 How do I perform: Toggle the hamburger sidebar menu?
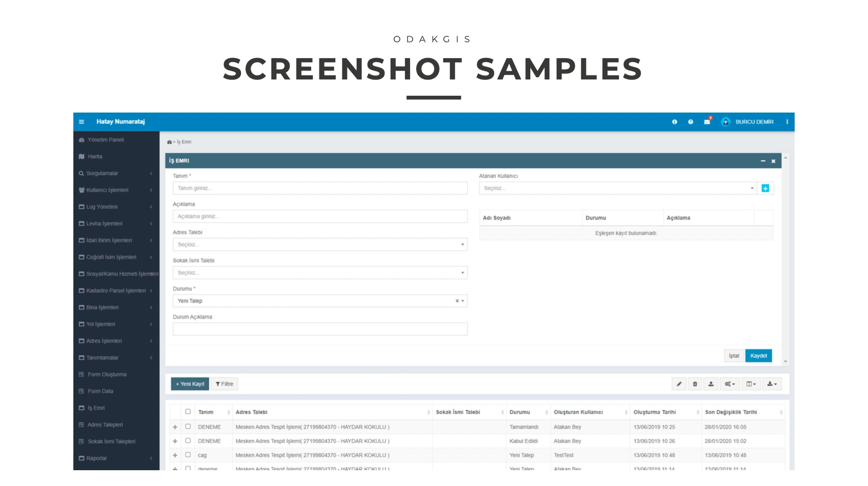(82, 122)
